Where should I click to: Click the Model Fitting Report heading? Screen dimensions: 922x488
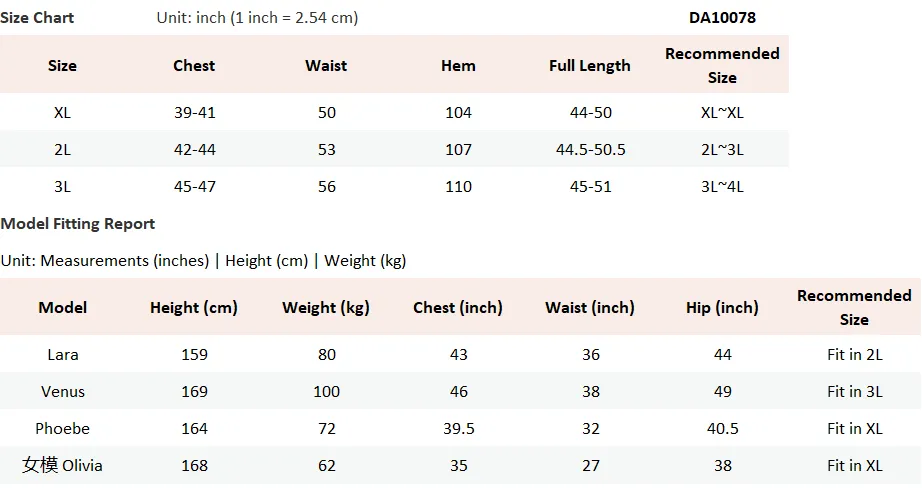coord(78,224)
